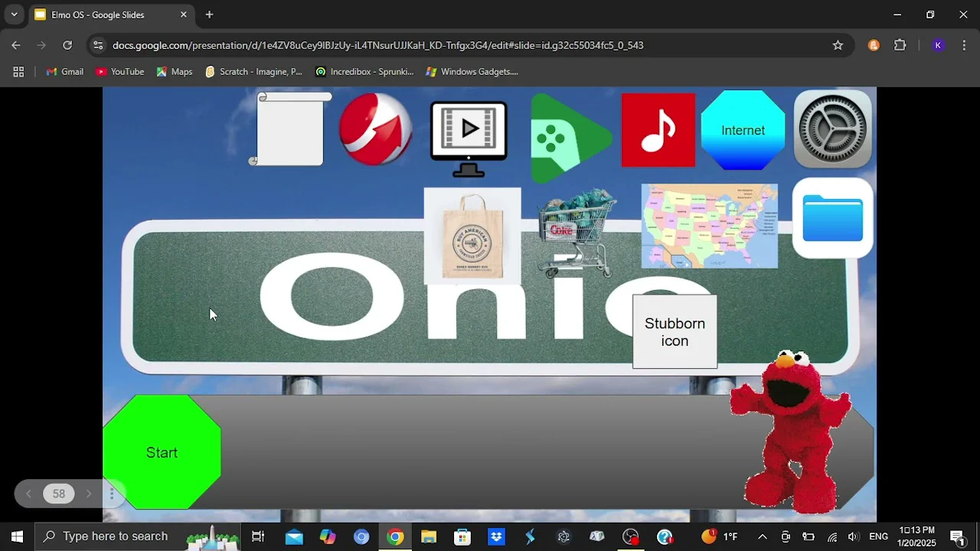Open the Scratch - Imagine bookmark

[253, 72]
